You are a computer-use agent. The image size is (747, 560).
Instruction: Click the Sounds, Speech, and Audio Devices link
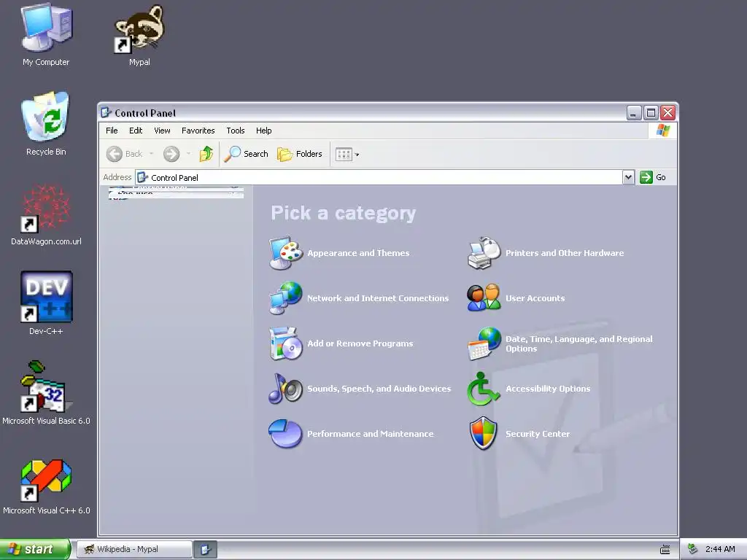[x=379, y=389]
